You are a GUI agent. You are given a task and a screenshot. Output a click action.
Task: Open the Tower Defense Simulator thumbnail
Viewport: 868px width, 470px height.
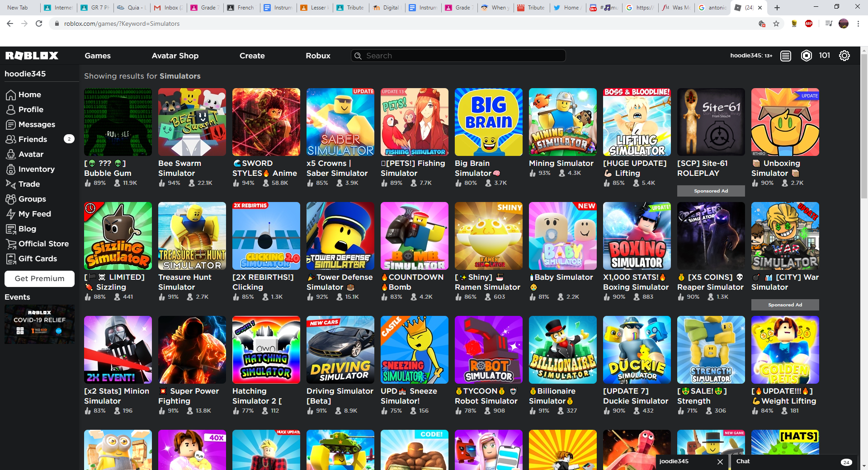tap(340, 236)
